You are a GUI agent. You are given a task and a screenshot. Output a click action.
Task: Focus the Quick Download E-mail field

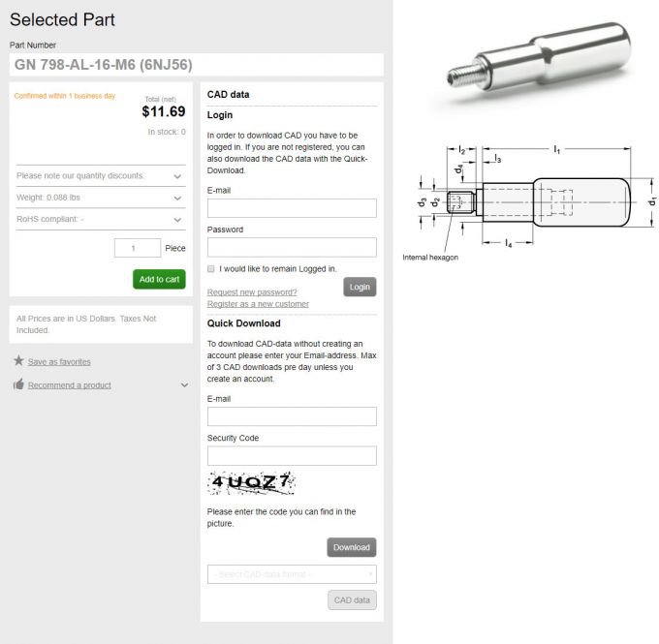click(292, 416)
